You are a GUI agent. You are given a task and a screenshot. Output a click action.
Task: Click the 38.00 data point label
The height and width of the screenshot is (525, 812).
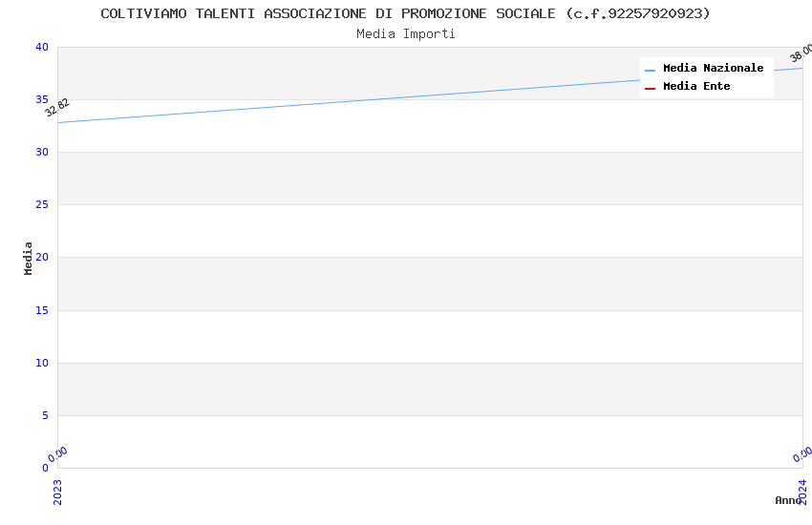point(801,53)
